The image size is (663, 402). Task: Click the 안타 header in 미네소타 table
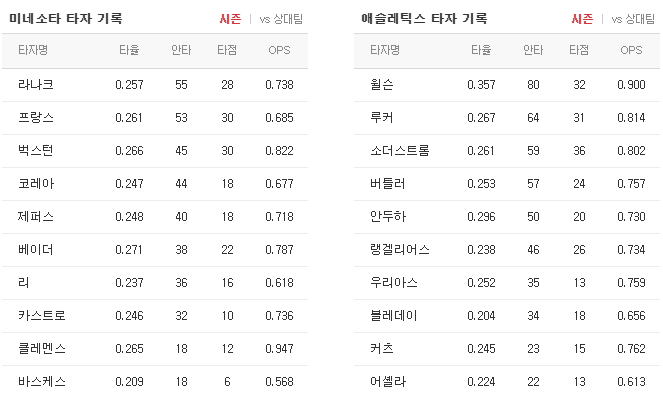tap(181, 50)
